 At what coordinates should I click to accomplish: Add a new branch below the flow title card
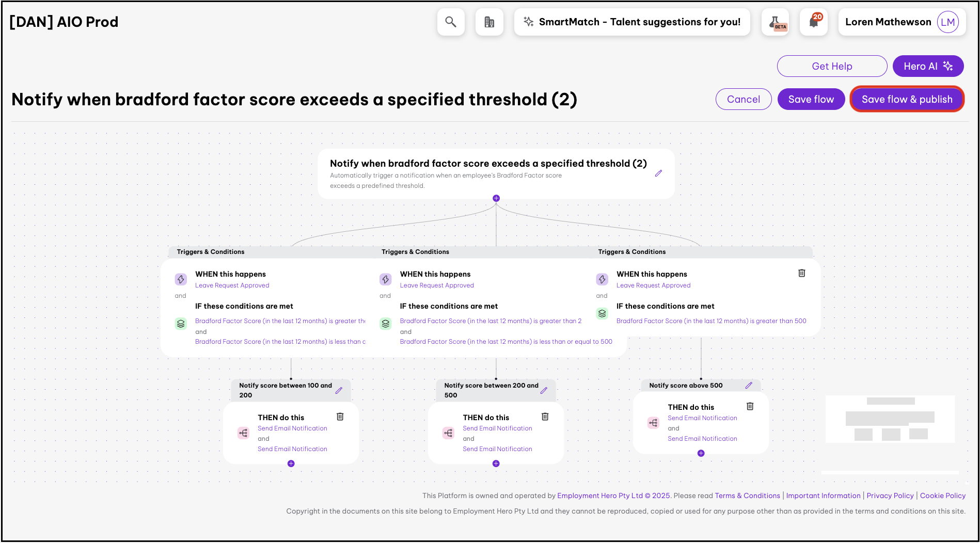[496, 198]
